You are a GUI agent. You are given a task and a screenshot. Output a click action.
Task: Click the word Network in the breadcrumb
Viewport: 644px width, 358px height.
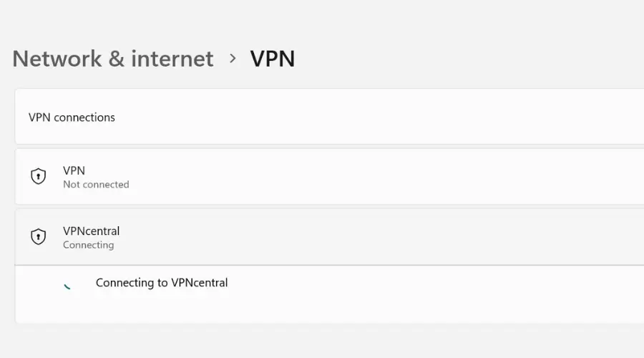coord(57,59)
